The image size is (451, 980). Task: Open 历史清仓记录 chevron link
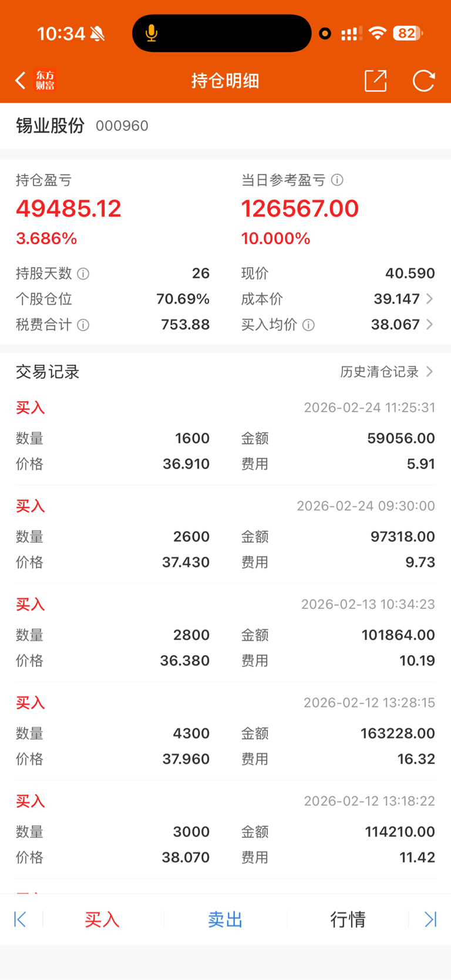tap(430, 372)
